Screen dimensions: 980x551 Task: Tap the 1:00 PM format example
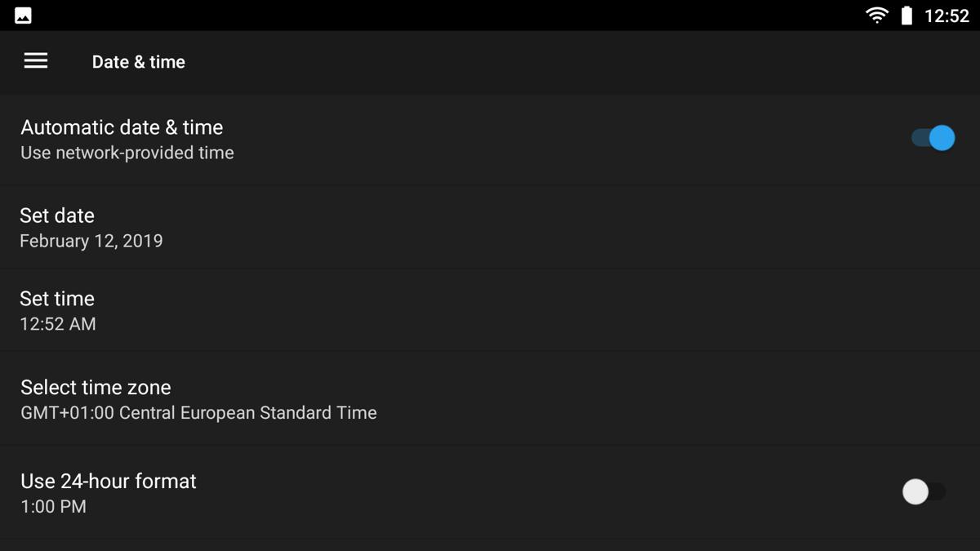pos(53,506)
